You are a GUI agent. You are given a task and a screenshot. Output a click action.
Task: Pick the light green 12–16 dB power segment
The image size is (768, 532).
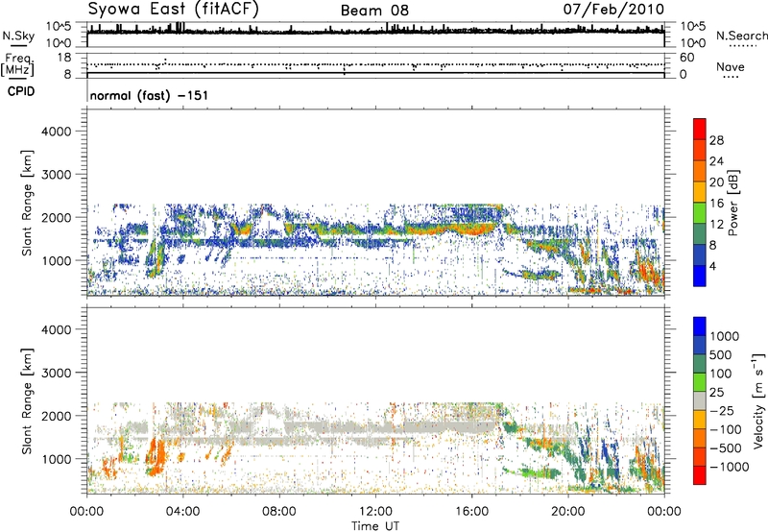point(700,212)
